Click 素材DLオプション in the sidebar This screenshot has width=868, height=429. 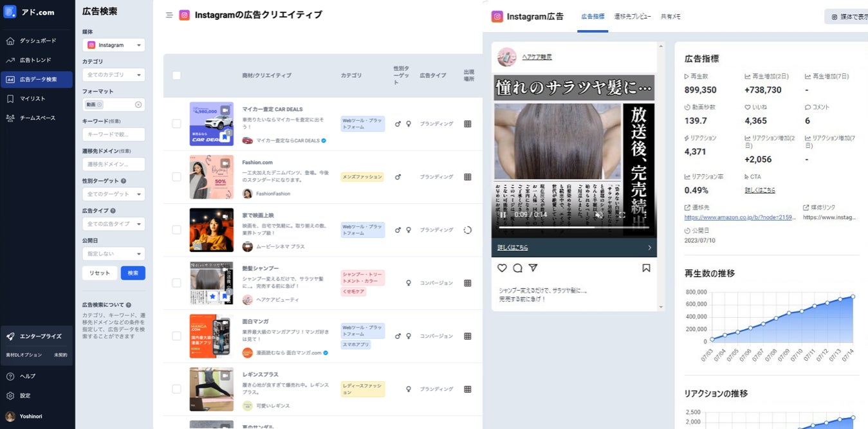pos(24,355)
